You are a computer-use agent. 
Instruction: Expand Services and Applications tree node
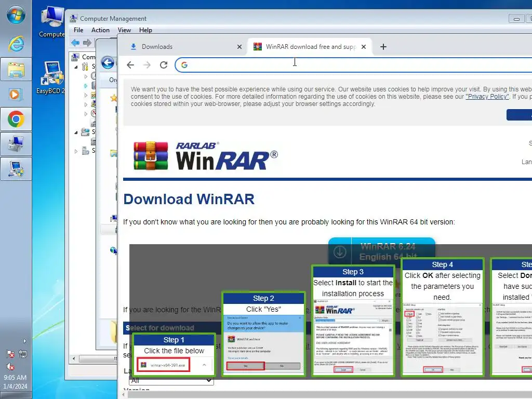(76, 151)
